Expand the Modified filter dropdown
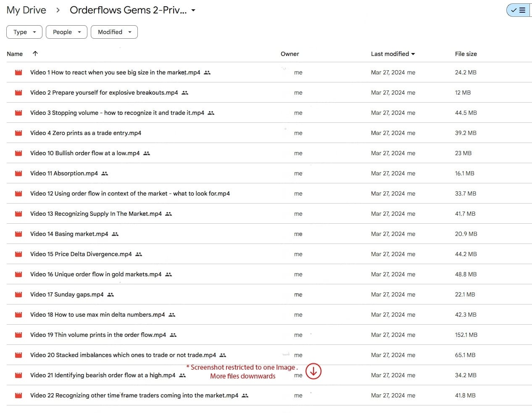Screen dimensions: 532x413 [x=114, y=32]
